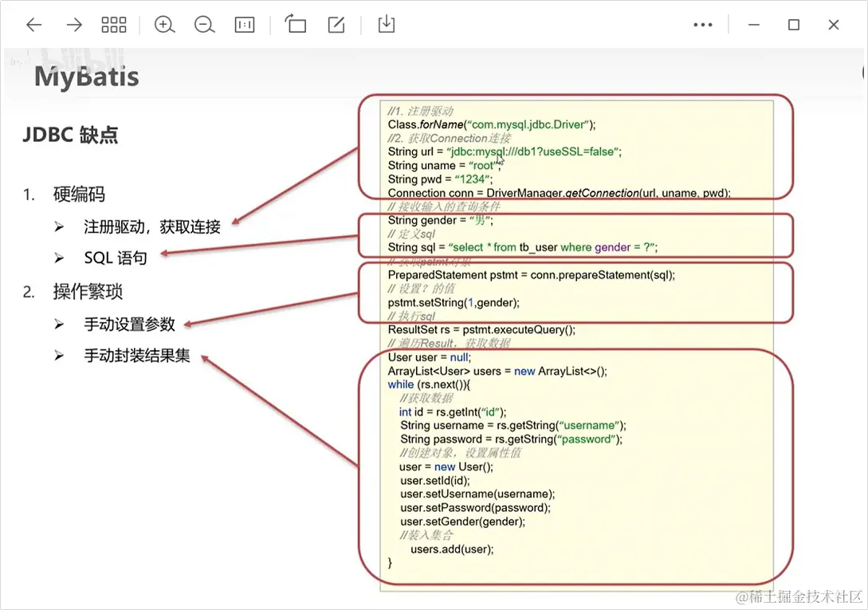Click the 'int id = rs.getInt' line
Viewport: 868px width, 610px height.
click(x=452, y=412)
